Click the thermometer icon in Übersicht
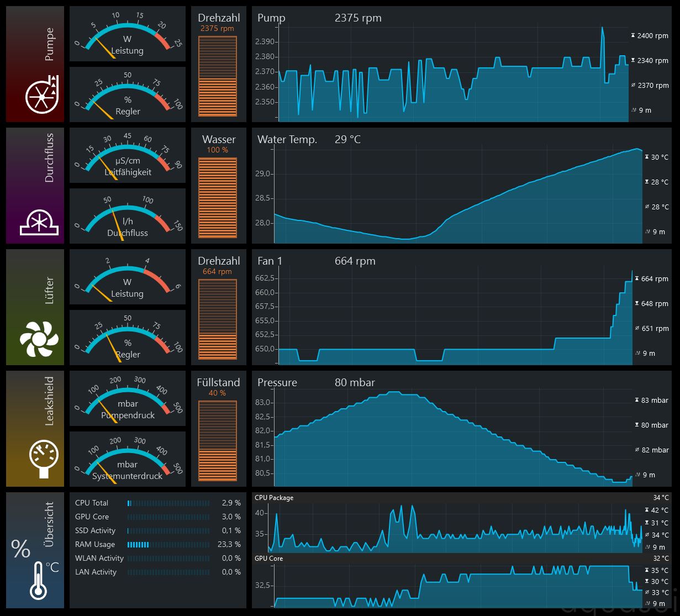 coord(39,580)
